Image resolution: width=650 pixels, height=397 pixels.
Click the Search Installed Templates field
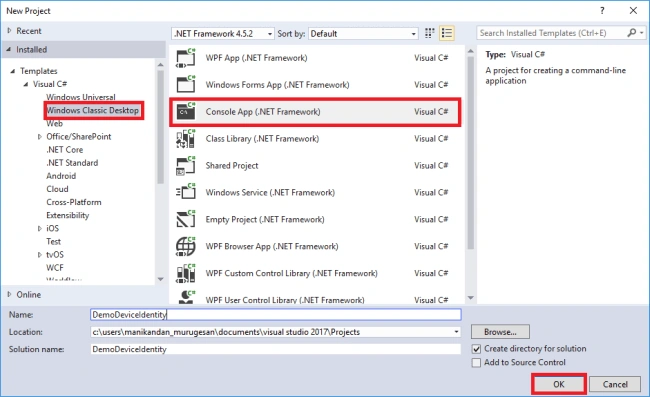point(551,33)
